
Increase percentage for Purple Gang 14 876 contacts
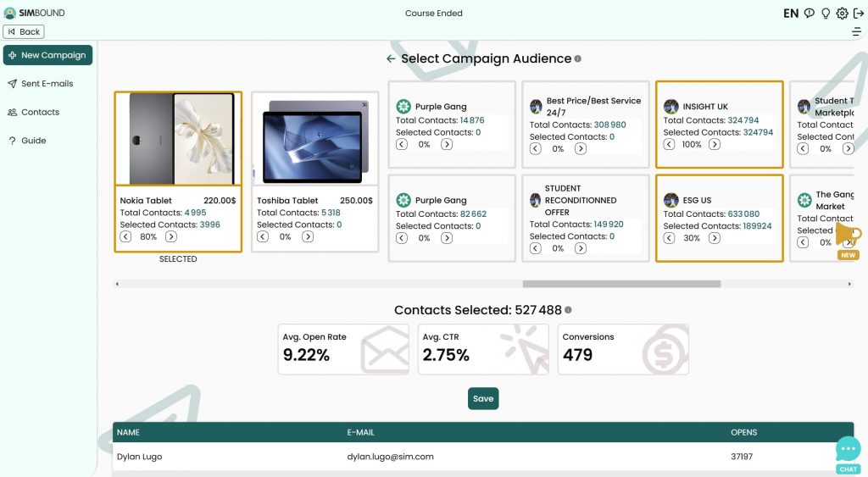pyautogui.click(x=447, y=144)
